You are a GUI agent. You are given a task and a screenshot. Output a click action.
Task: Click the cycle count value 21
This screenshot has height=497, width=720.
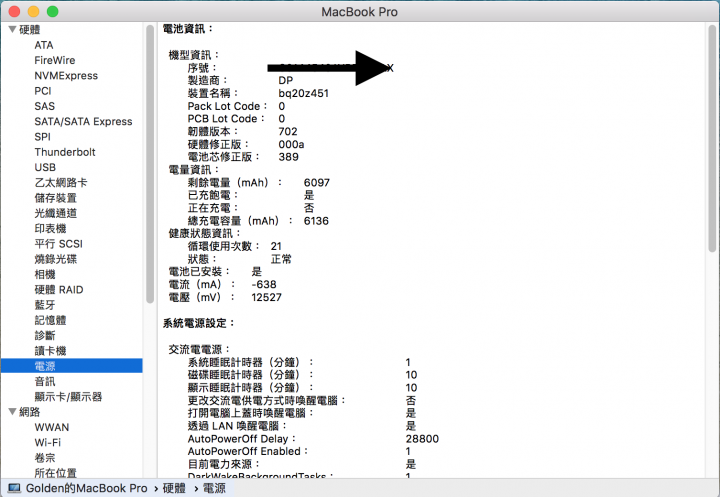(x=276, y=246)
